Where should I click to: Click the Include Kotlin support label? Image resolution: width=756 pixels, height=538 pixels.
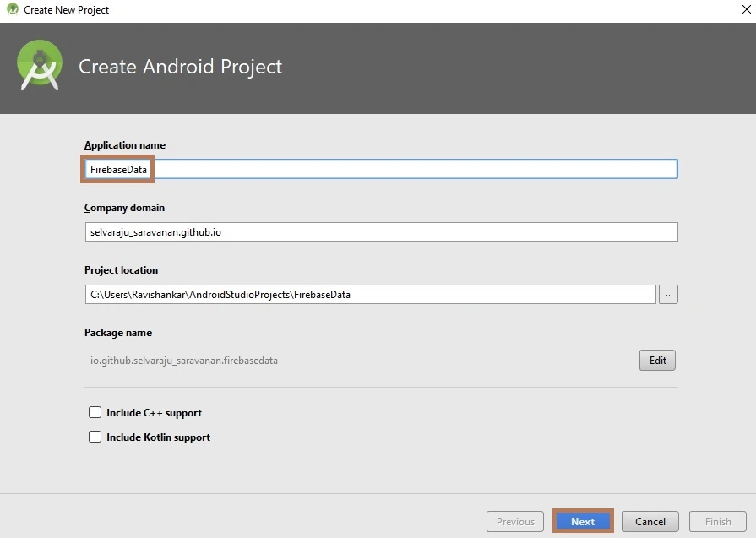[x=158, y=437]
